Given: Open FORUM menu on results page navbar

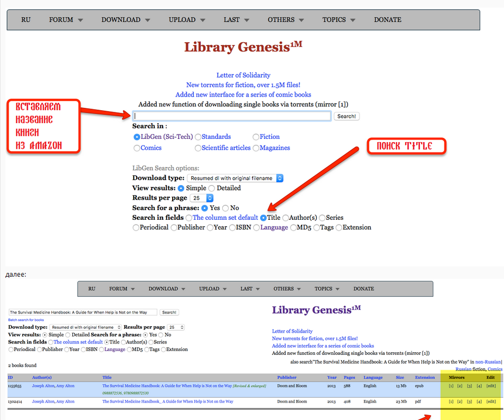Looking at the screenshot, I should 122,289.
